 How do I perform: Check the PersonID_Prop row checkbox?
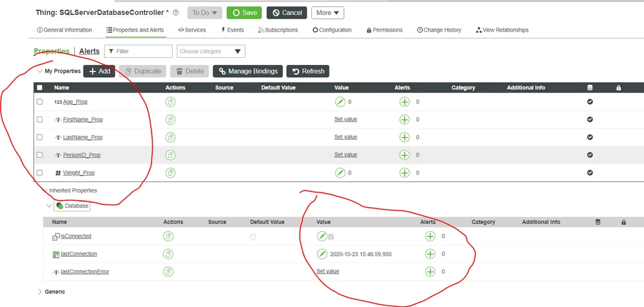tap(39, 155)
